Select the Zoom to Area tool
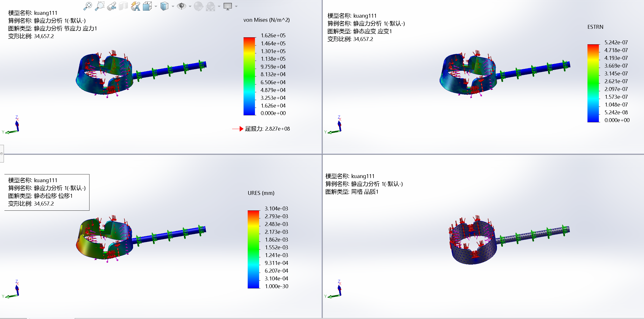The image size is (644, 319). [x=100, y=6]
